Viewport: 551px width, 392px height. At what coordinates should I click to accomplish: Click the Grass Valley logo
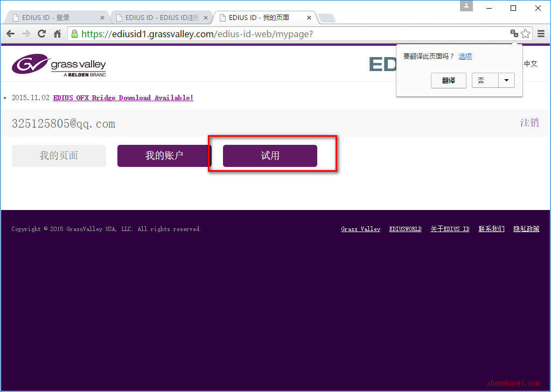(x=59, y=65)
